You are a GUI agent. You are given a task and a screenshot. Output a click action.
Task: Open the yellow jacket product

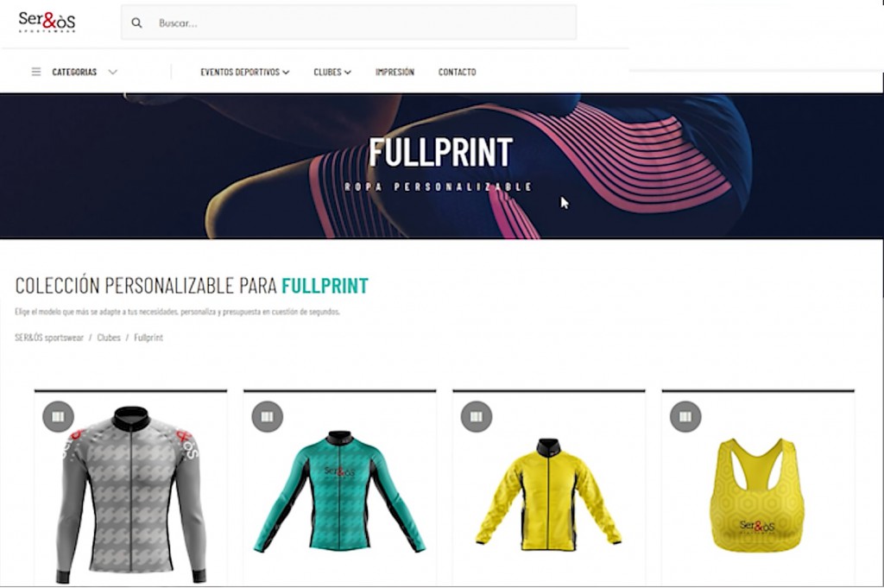(x=548, y=495)
